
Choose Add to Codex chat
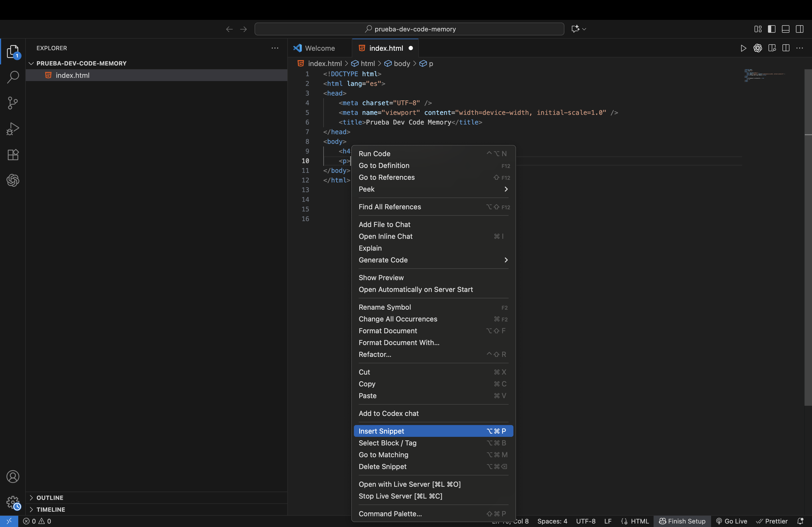tap(433, 413)
